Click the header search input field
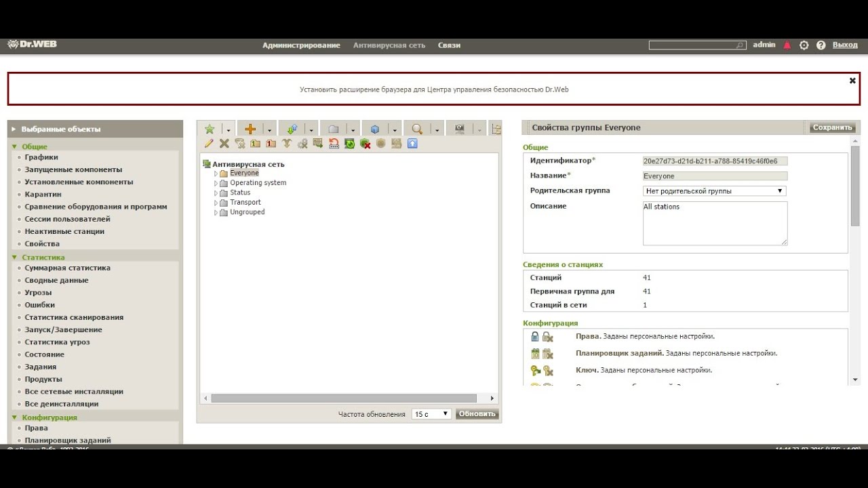The image size is (868, 488). 697,45
